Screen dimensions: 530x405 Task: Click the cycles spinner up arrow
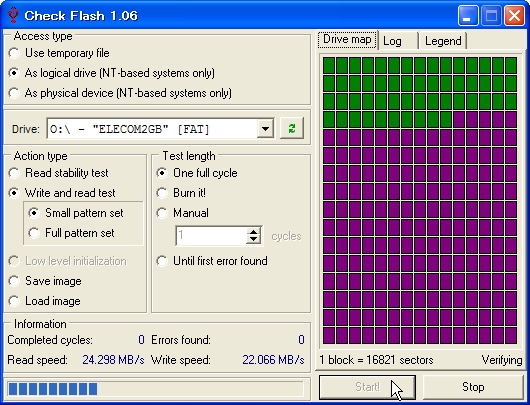(x=253, y=232)
